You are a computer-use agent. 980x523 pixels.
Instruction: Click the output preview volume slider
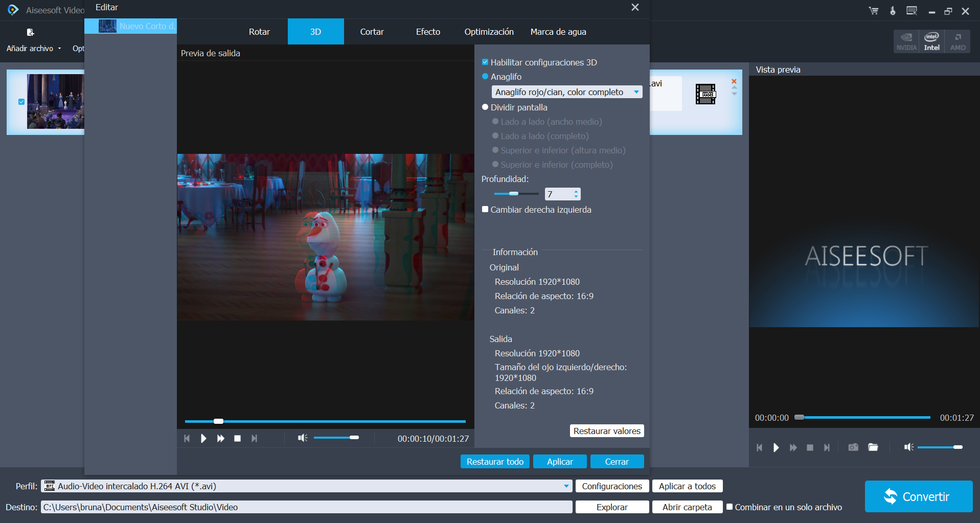pos(336,438)
